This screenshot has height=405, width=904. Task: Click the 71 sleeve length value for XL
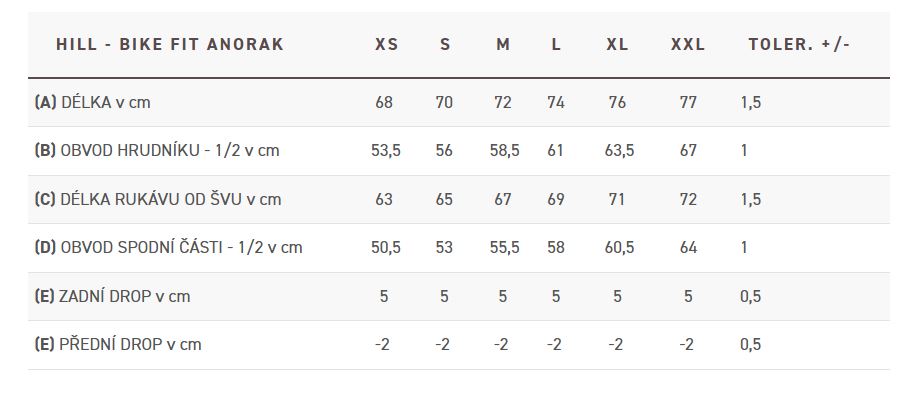617,199
